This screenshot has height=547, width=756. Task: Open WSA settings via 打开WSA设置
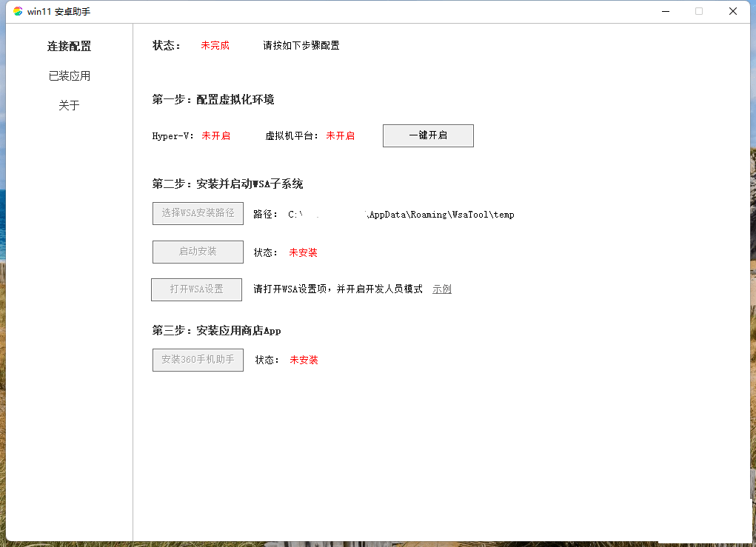point(196,289)
